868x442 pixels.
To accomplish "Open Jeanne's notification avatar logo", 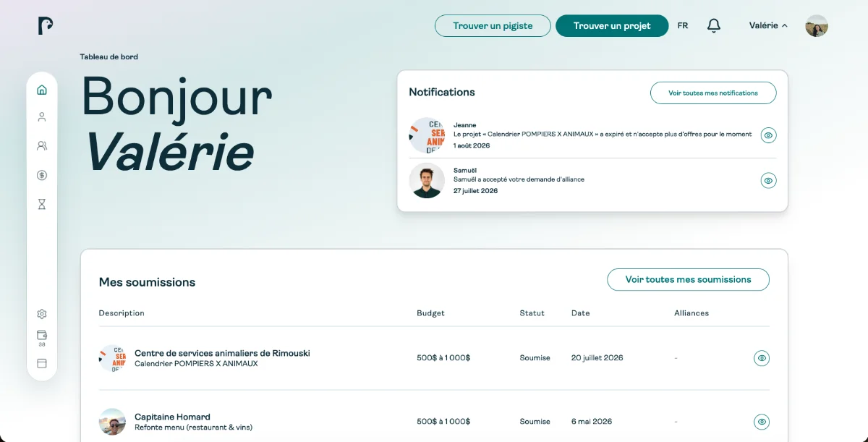I will coord(427,135).
